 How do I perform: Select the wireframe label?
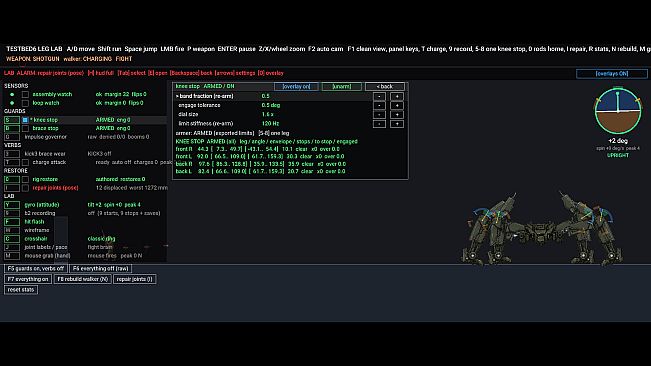[x=37, y=230]
